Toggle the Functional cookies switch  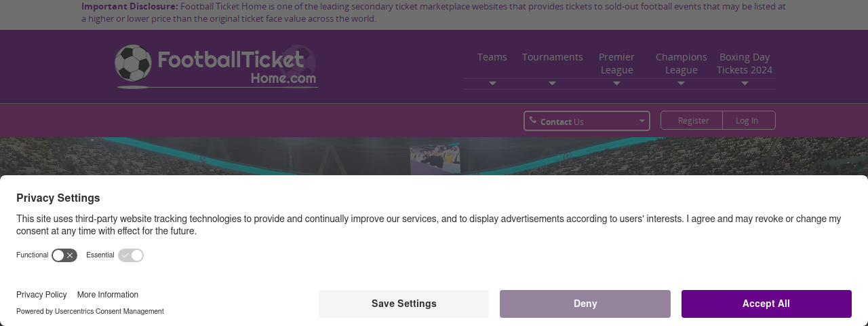click(x=64, y=255)
